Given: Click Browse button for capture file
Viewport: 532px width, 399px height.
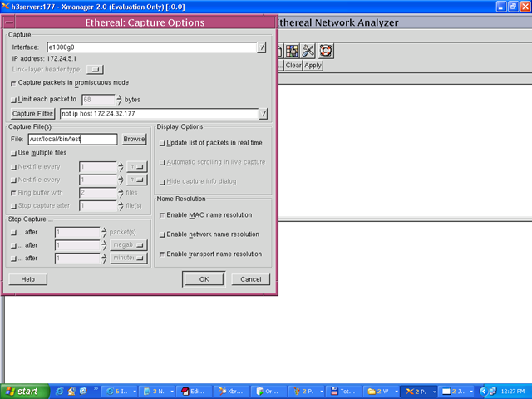Looking at the screenshot, I should (134, 139).
